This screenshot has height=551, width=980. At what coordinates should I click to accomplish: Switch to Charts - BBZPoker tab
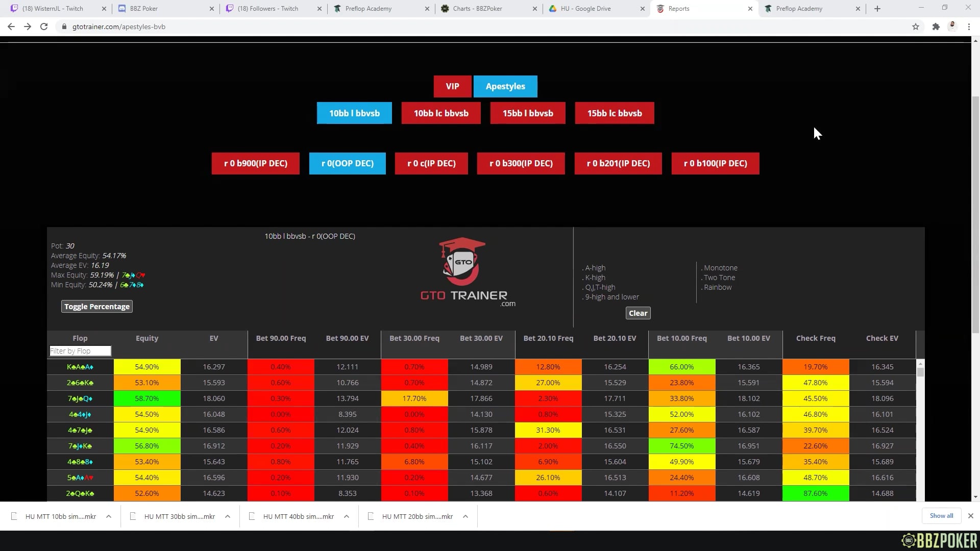point(477,9)
